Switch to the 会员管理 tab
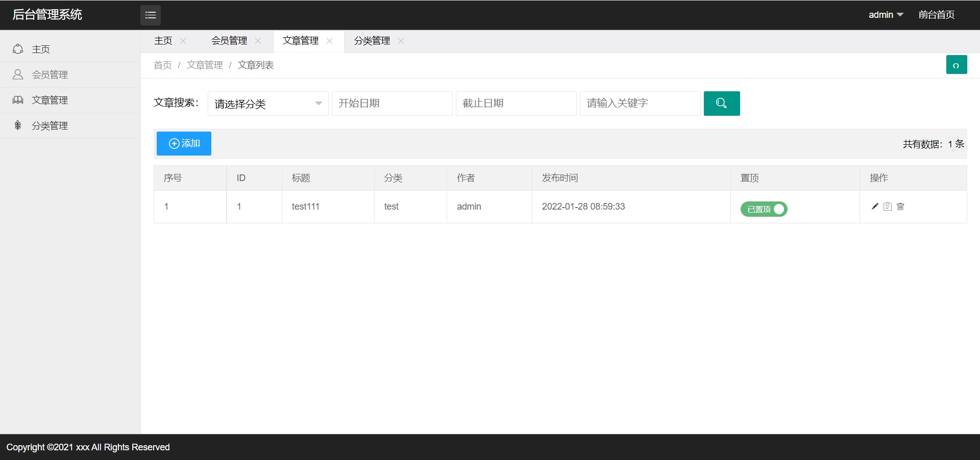Viewport: 980px width, 460px height. pyautogui.click(x=229, y=41)
